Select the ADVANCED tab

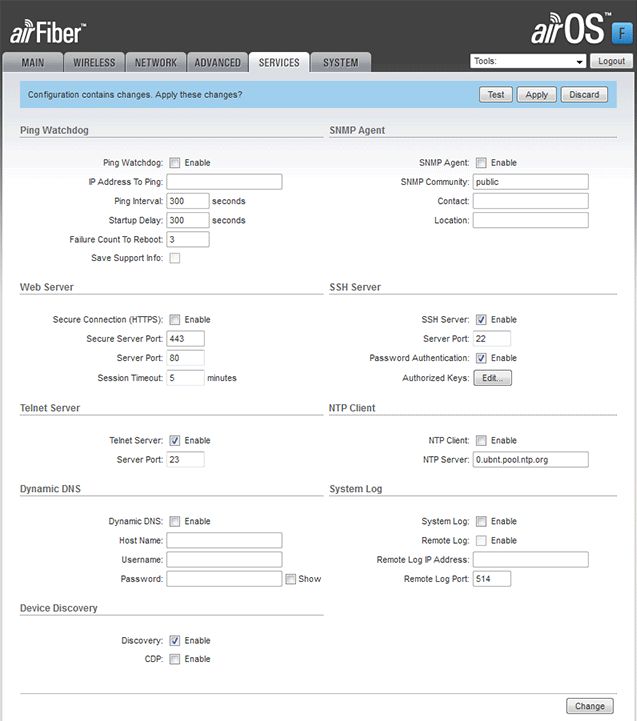coord(217,62)
